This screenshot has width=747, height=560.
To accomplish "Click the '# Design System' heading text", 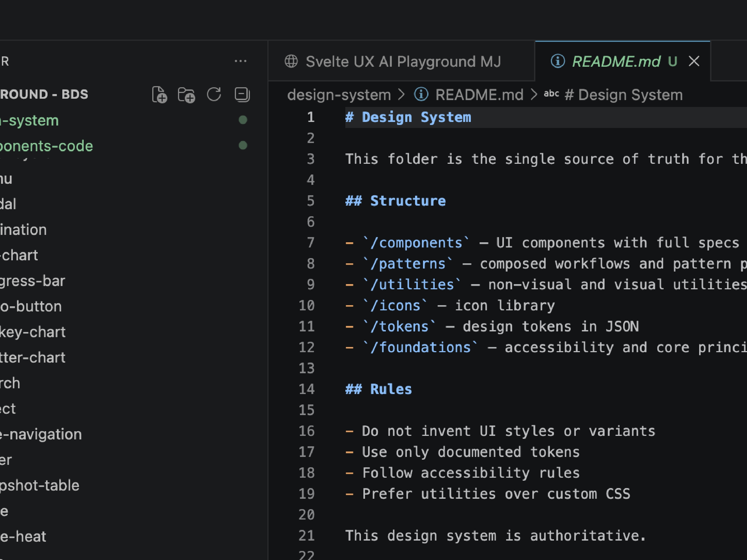I will click(408, 117).
